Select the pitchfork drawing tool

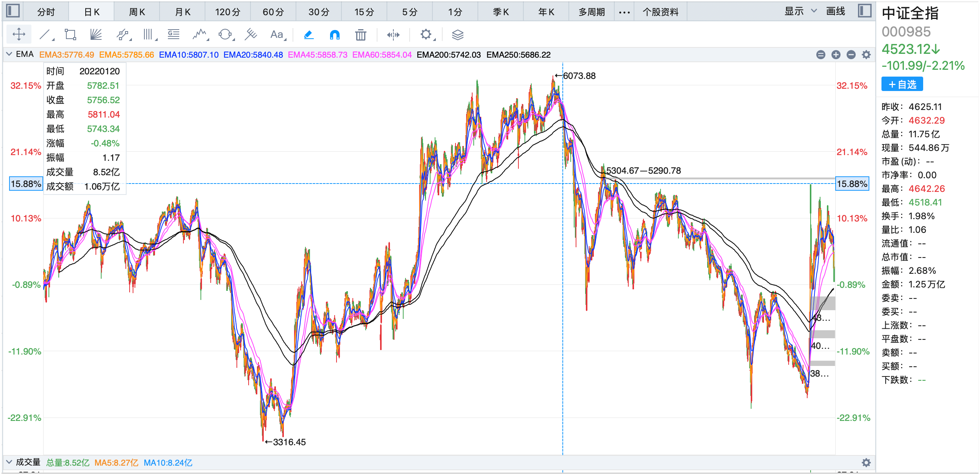pyautogui.click(x=251, y=35)
